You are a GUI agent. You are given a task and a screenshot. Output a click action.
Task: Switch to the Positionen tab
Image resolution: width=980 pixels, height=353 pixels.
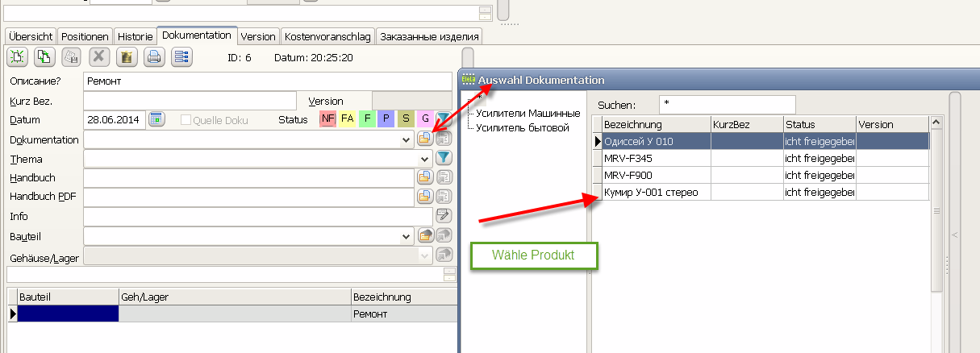point(85,36)
